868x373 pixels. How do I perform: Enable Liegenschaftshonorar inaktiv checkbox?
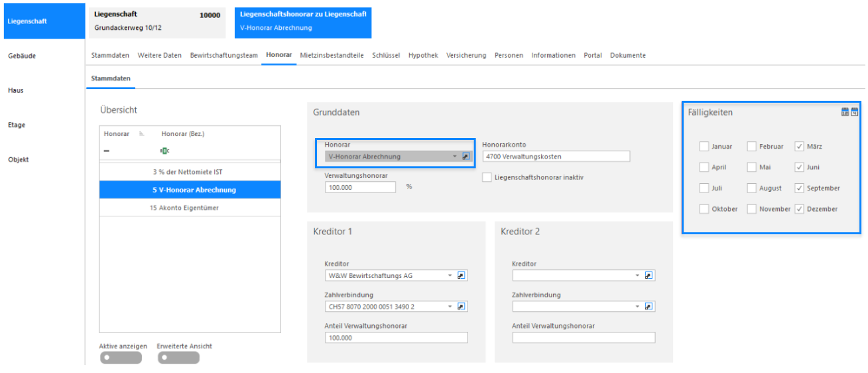(487, 177)
